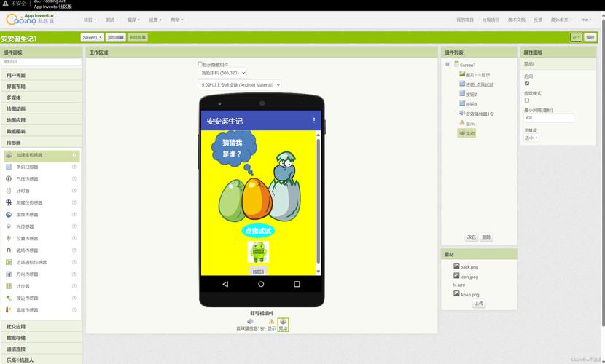This screenshot has height=364, width=605.
Task: Expand the Charts palette category
Action: pos(42,131)
